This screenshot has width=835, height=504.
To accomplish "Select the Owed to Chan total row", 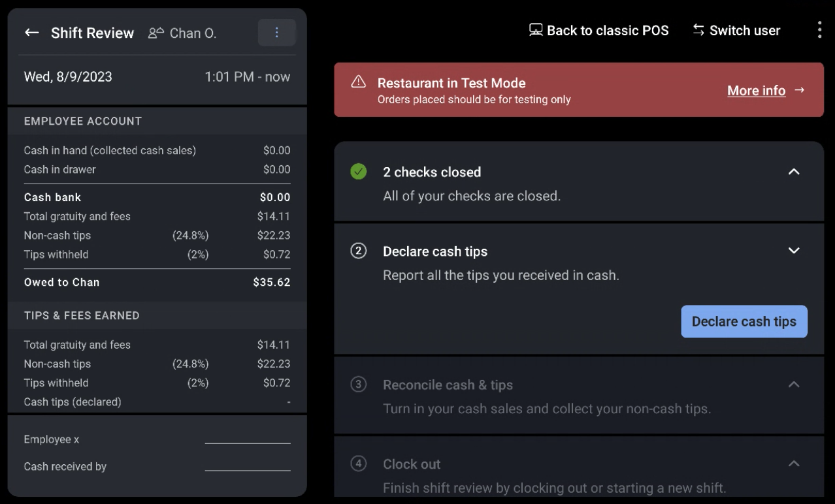I will 157,283.
